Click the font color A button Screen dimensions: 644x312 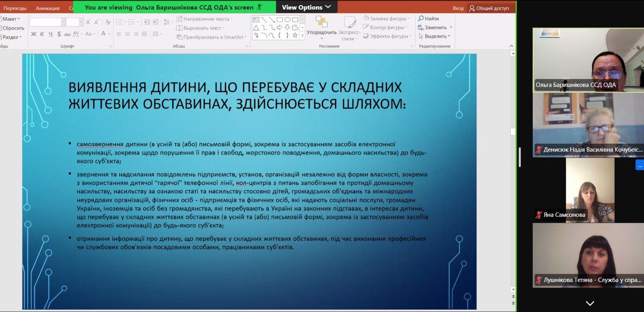coord(103,34)
